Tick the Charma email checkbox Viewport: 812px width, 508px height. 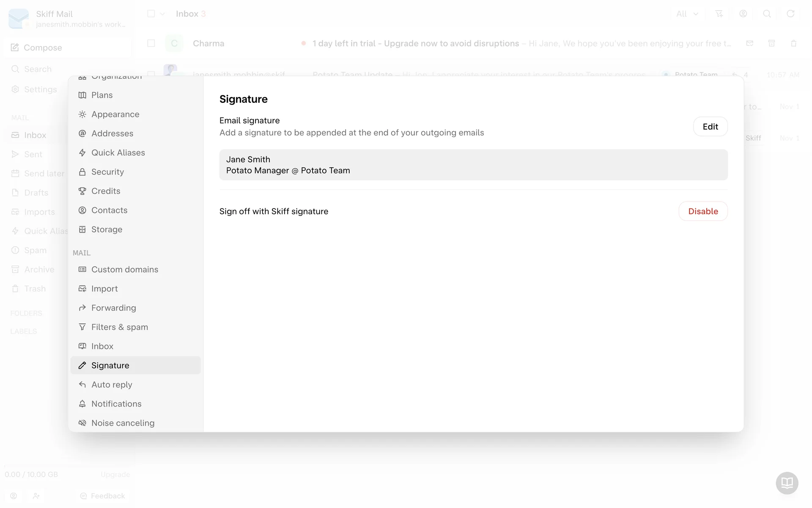151,44
